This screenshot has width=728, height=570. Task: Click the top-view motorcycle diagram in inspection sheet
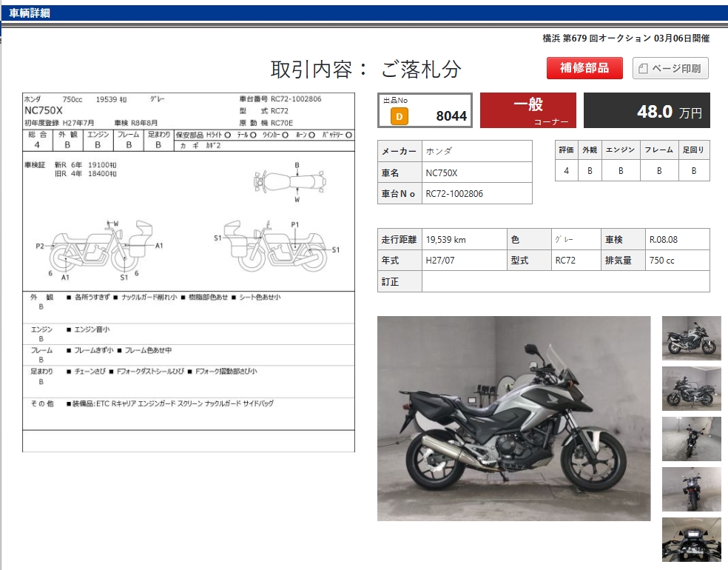point(291,181)
